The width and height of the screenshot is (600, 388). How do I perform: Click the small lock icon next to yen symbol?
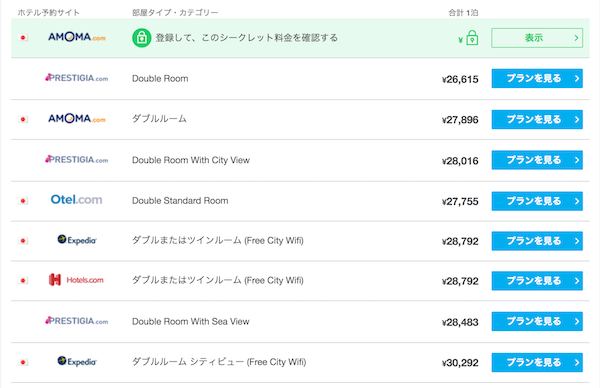pyautogui.click(x=472, y=38)
